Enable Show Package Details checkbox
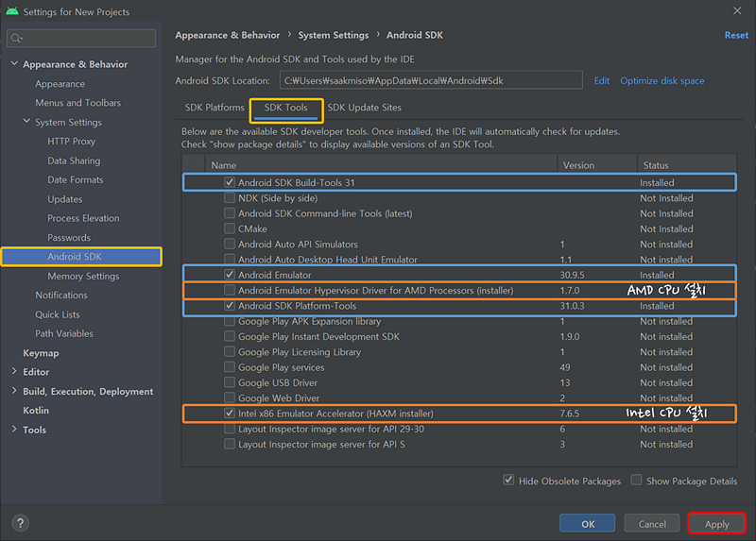Viewport: 756px width, 541px height. 636,481
